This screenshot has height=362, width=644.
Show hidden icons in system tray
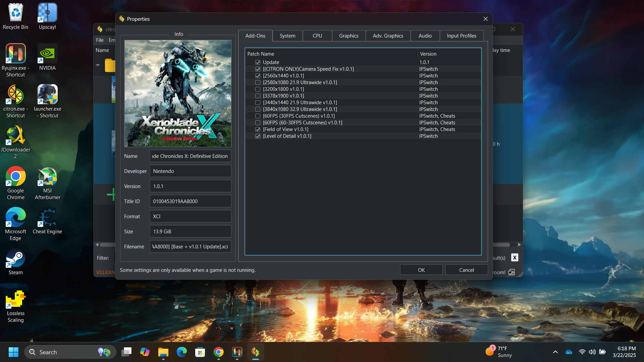coord(555,352)
